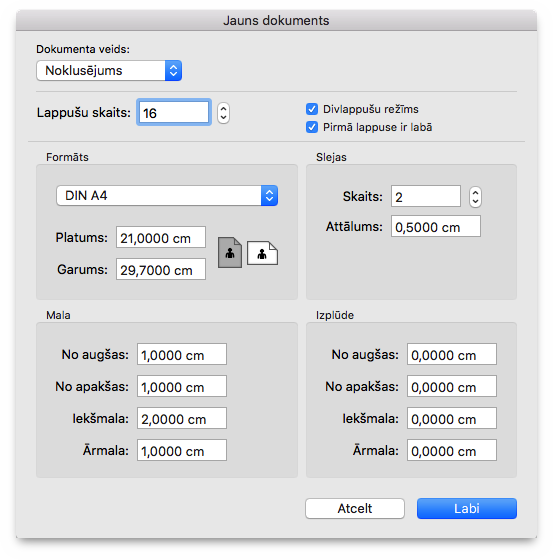This screenshot has height=560, width=553.
Task: Uncheck Pirmā lappuse ir labā
Action: pos(312,127)
